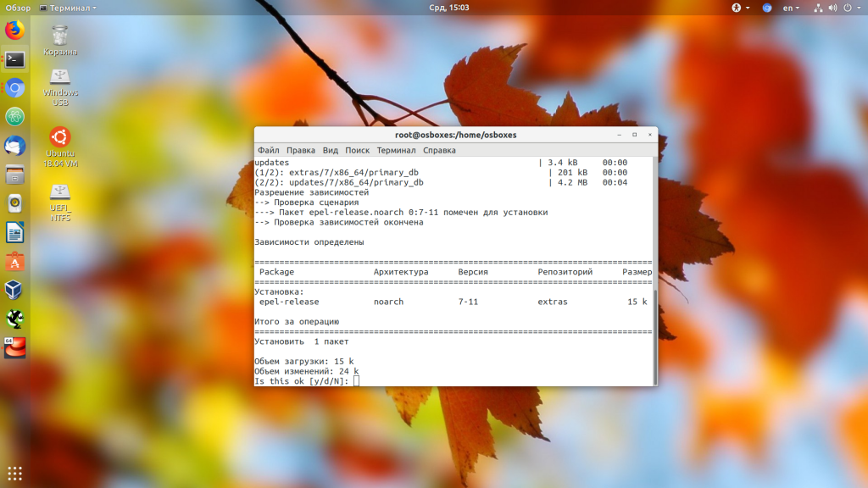Open Корзина trash on the desktop
868x488 pixels.
pos(59,38)
